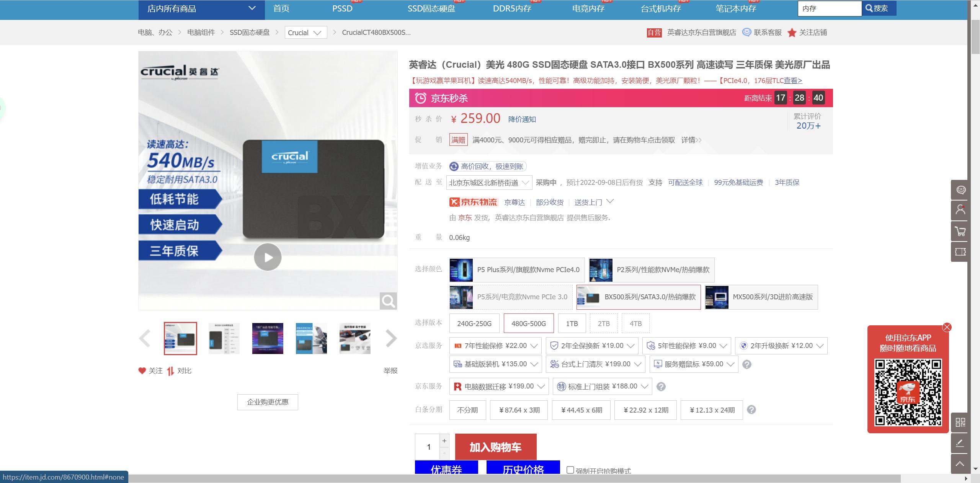The width and height of the screenshot is (980, 483).
Task: Click the back-to-top arrow icon
Action: pyautogui.click(x=960, y=464)
